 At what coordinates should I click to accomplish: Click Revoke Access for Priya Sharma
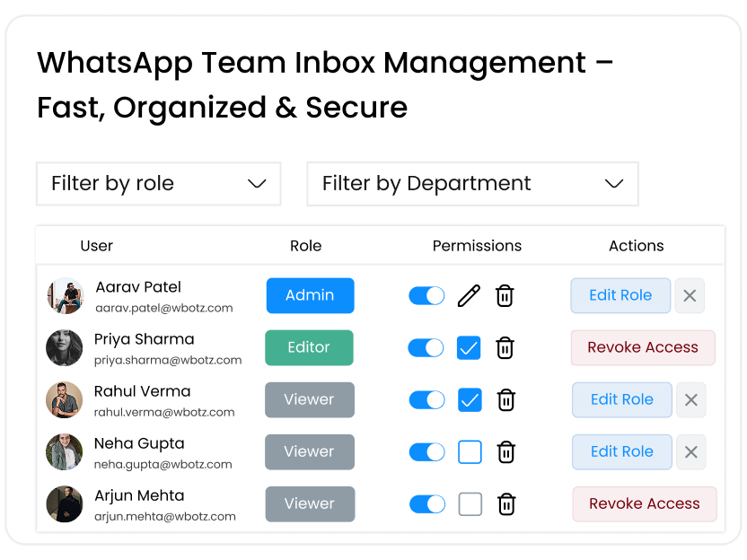coord(643,347)
